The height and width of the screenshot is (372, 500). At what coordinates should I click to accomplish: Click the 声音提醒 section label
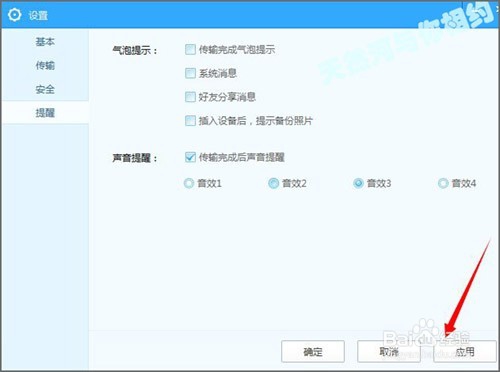tap(135, 158)
